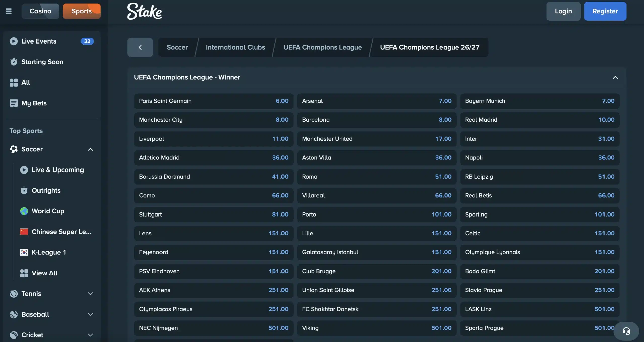Bet on Celtic at 151.00
The height and width of the screenshot is (342, 644).
point(540,233)
